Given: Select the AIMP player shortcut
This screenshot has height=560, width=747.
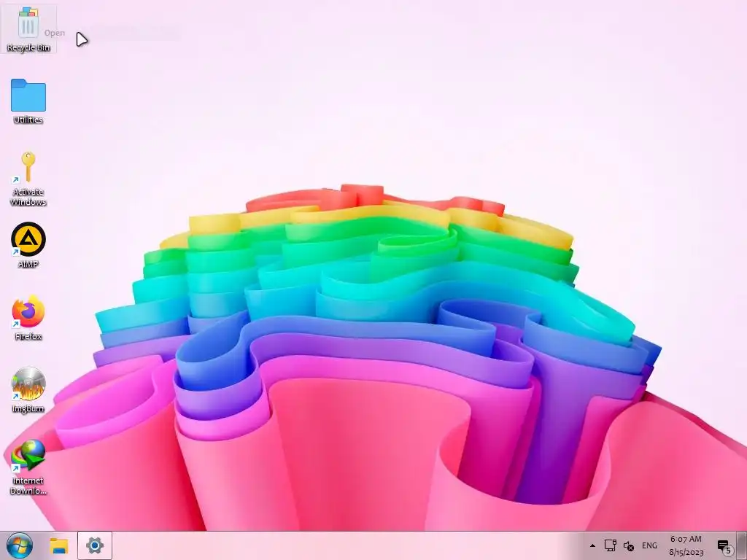Looking at the screenshot, I should click(x=28, y=245).
